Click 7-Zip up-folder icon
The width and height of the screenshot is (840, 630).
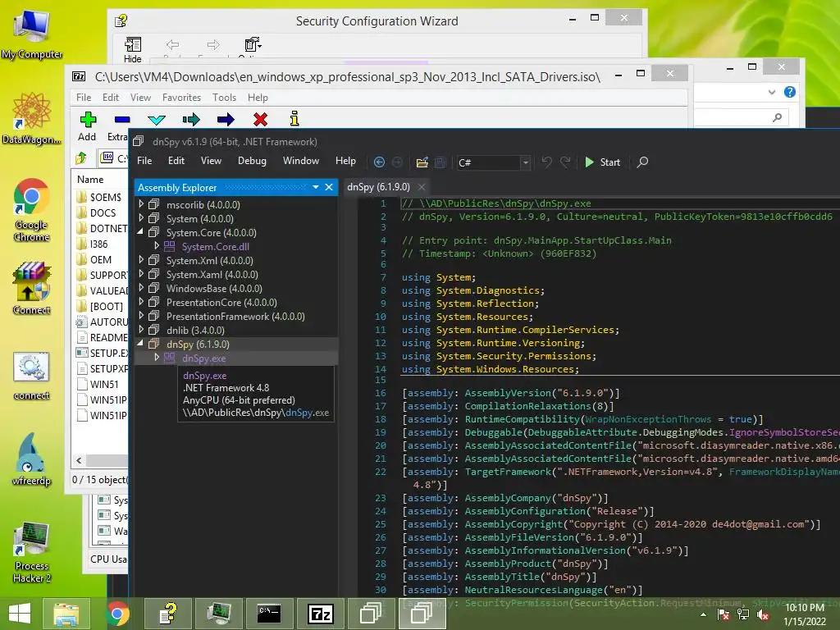[81, 158]
